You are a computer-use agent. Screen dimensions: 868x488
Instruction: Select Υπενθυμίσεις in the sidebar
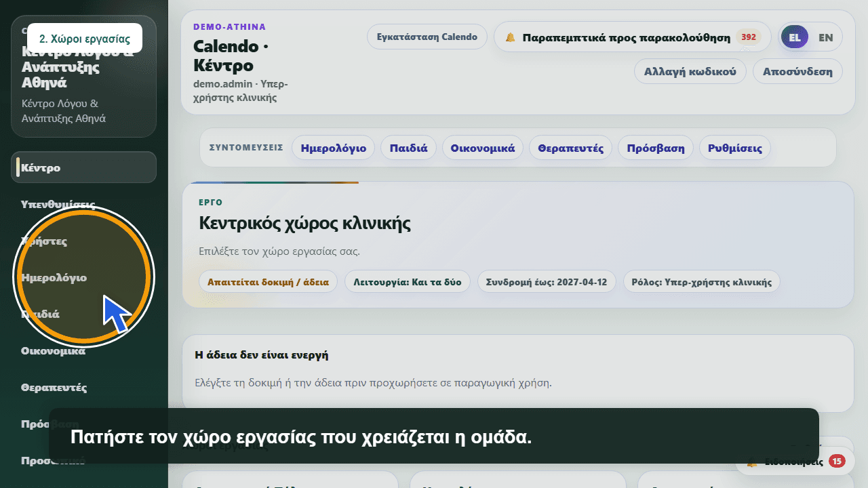click(83, 204)
